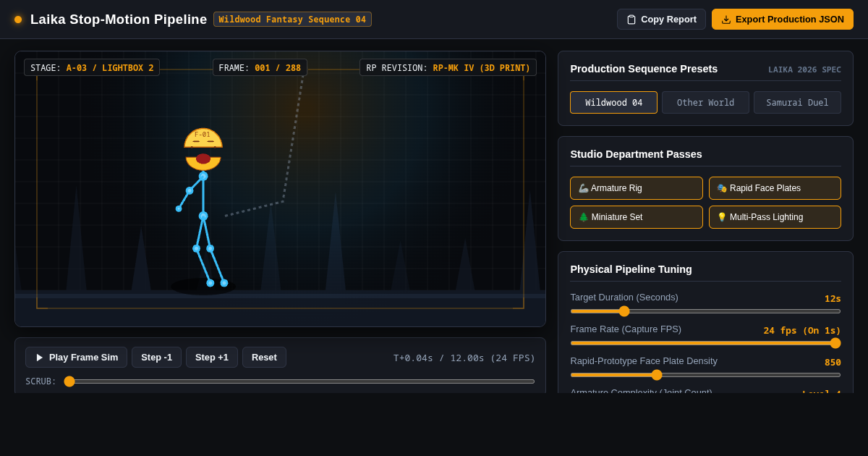The width and height of the screenshot is (868, 456).
Task: Click the Laika Stop-Motion Pipeline title
Action: [x=119, y=20]
